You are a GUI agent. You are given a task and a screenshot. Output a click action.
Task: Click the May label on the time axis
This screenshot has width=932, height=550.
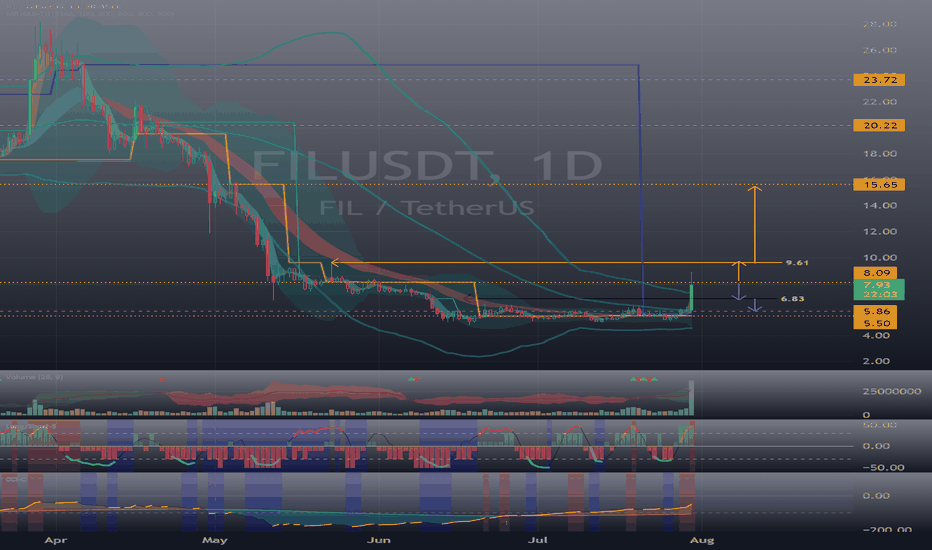coord(215,540)
